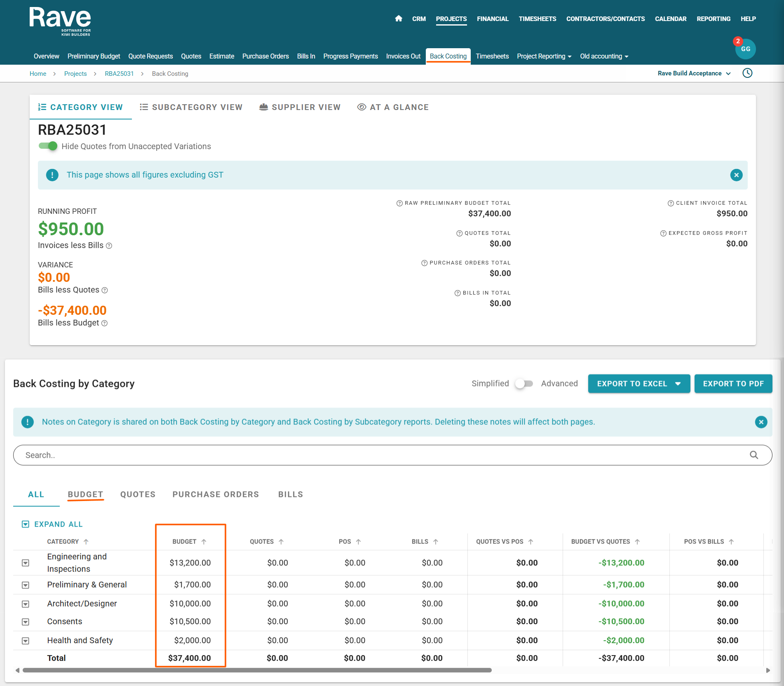Expand Engineering and Inspections row
The image size is (784, 686).
pos(26,563)
